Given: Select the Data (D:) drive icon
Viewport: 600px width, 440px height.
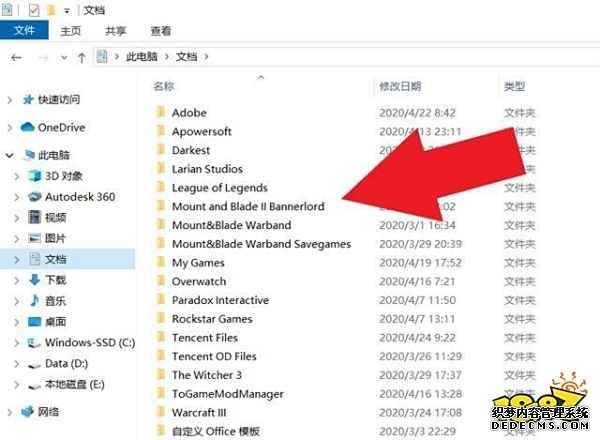Looking at the screenshot, I should tap(34, 365).
